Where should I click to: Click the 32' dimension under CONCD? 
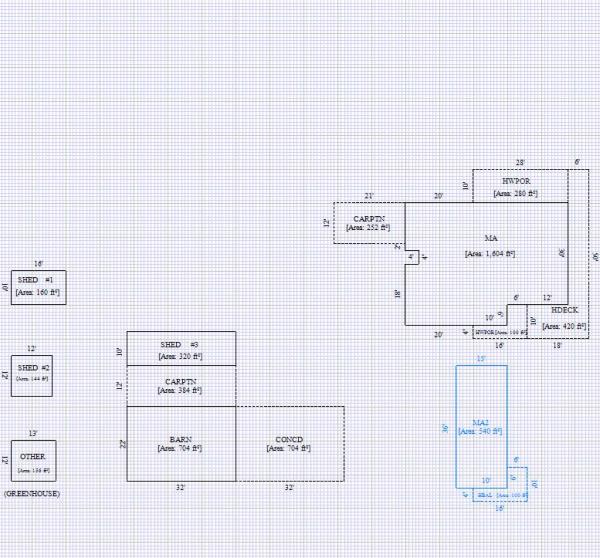(x=289, y=488)
